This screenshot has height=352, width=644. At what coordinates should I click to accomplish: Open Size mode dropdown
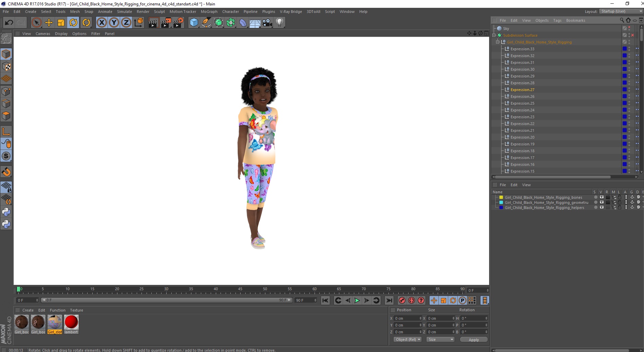(x=440, y=339)
